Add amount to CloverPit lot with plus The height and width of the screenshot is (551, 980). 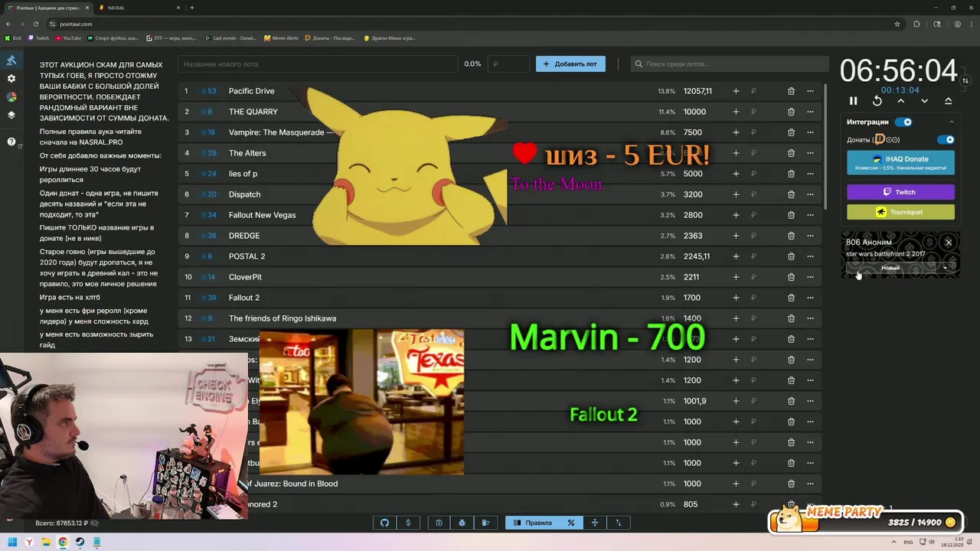click(736, 277)
